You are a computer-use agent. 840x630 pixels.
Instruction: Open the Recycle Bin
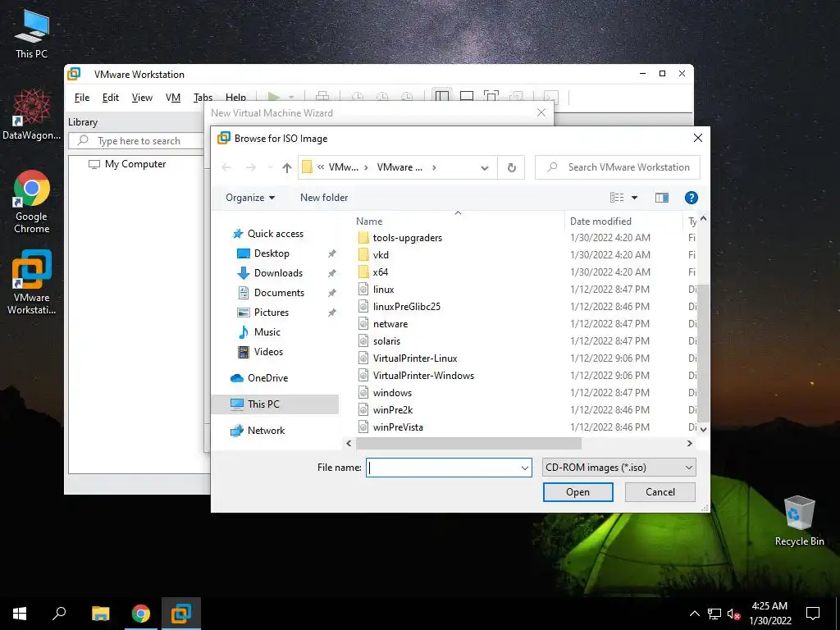799,521
